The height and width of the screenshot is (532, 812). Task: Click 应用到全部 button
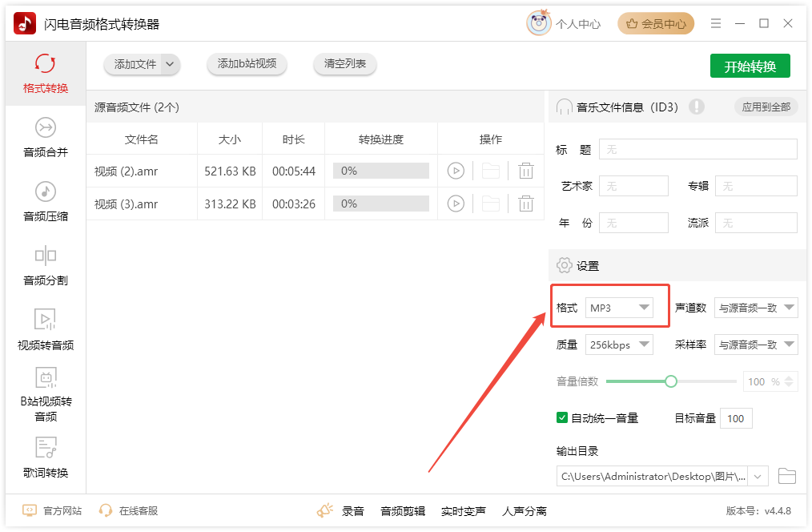[x=766, y=107]
